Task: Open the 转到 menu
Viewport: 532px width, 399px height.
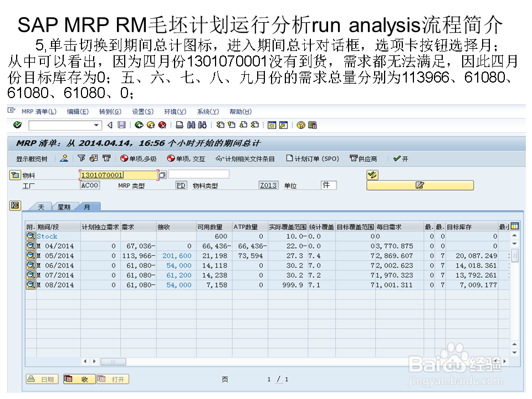Action: tap(110, 111)
